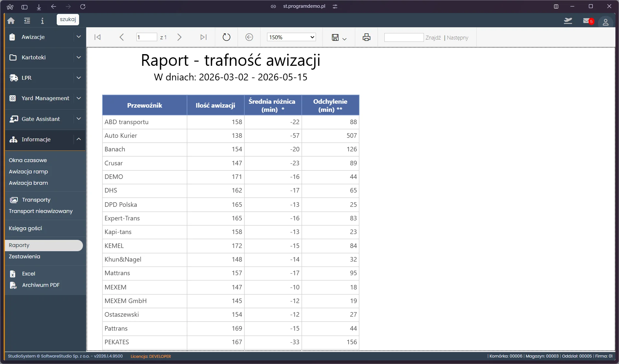Click the Excel file icon
The height and width of the screenshot is (364, 619).
click(x=13, y=274)
